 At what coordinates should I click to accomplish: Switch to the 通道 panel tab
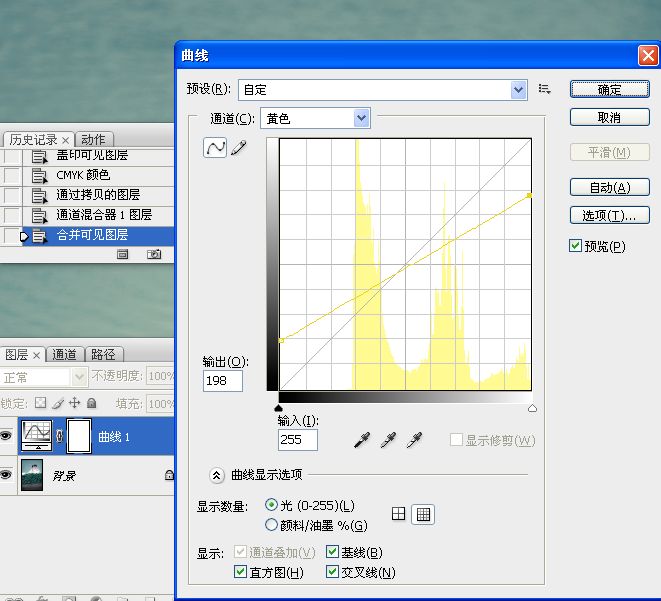[64, 355]
